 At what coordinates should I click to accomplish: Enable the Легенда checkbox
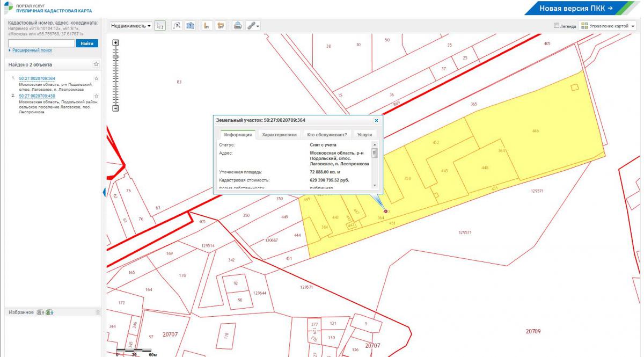coord(557,25)
